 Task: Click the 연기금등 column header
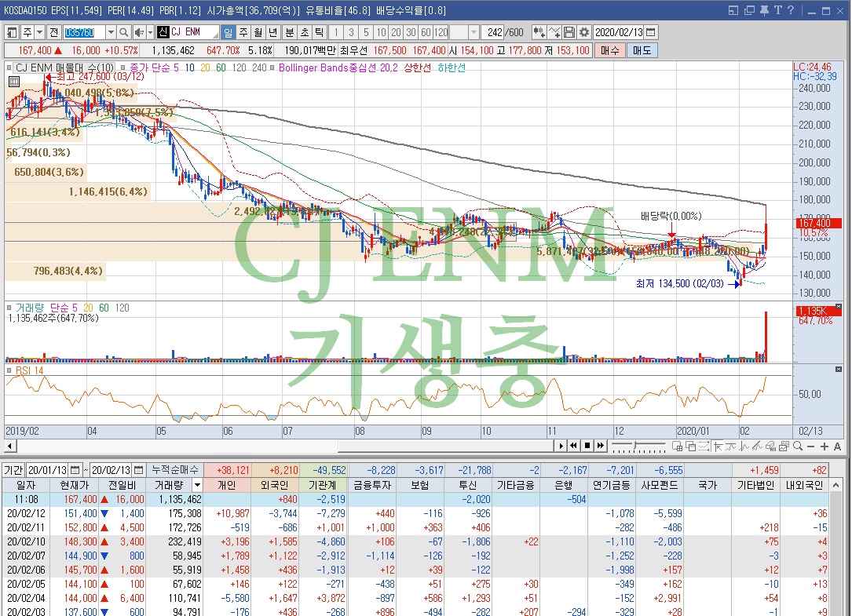(612, 485)
